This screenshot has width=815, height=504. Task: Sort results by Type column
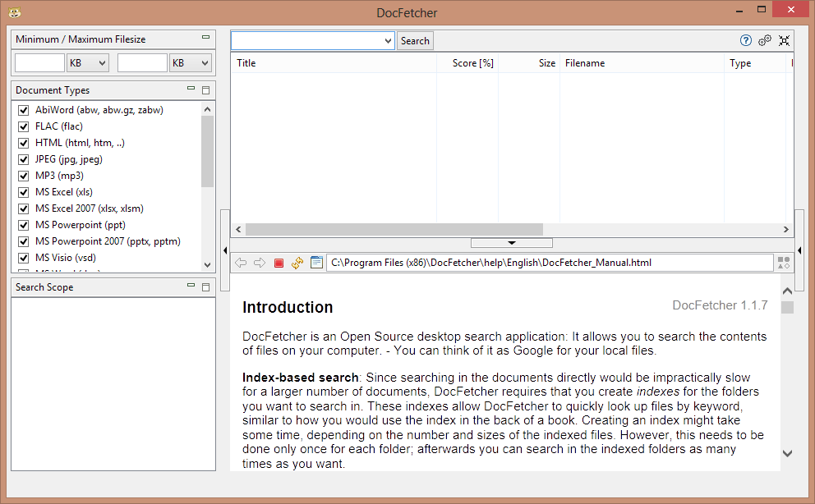(755, 63)
